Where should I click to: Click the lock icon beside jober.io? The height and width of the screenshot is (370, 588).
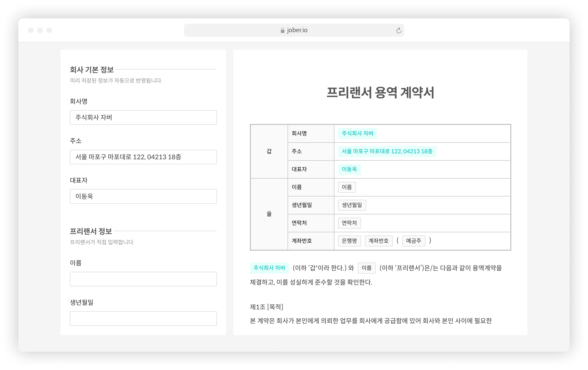(x=283, y=30)
